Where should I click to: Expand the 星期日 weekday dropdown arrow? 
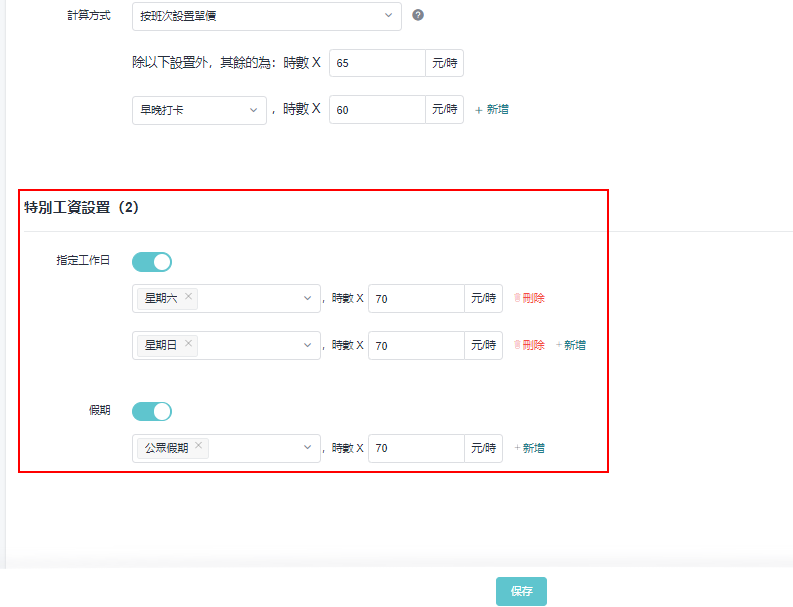(x=308, y=345)
